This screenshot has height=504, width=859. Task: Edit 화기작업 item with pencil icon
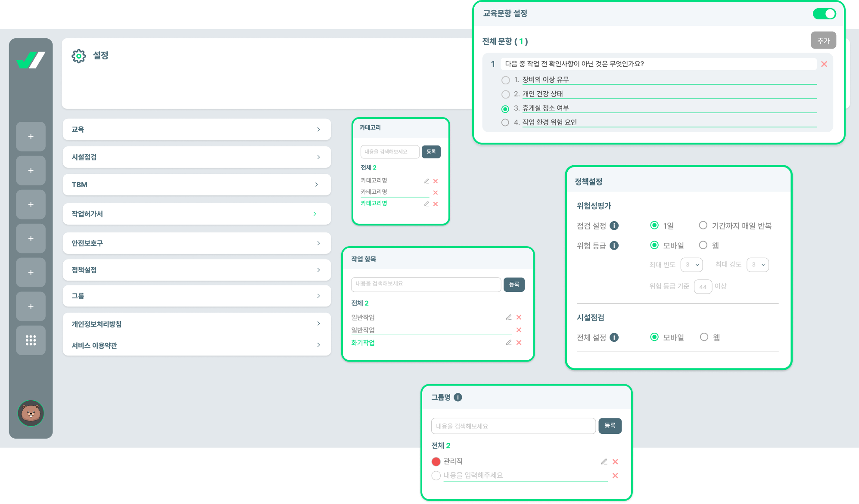tap(508, 343)
